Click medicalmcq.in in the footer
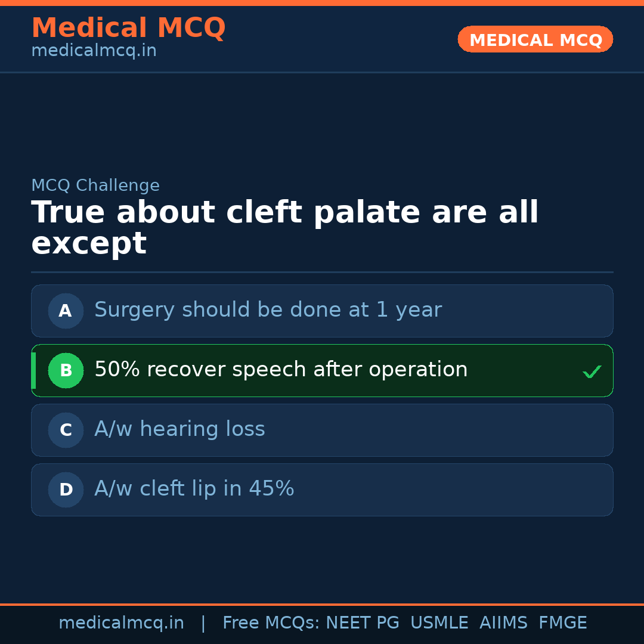 tap(121, 623)
